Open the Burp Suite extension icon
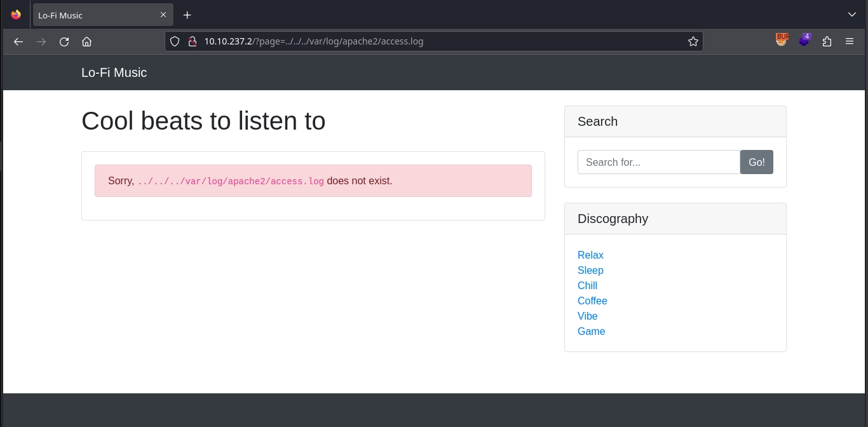Screen dimensions: 868x427 [782, 40]
